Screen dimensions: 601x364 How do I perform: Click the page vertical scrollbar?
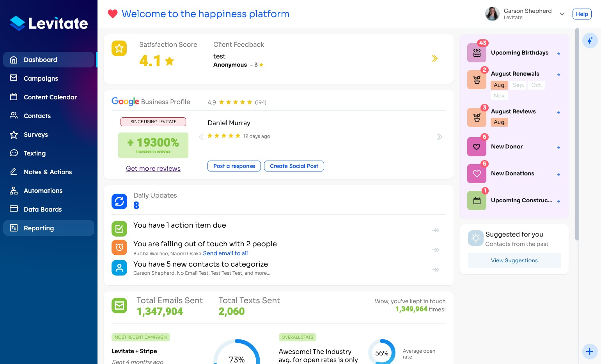point(577,134)
